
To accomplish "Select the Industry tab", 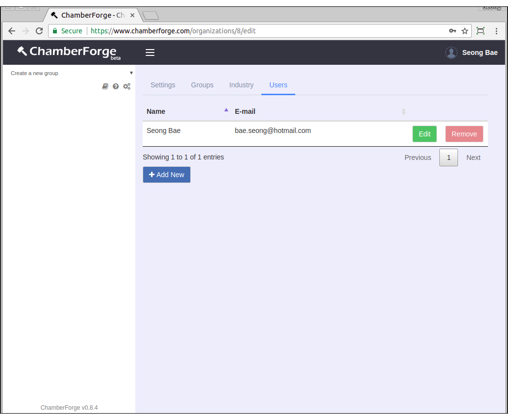I will point(241,85).
